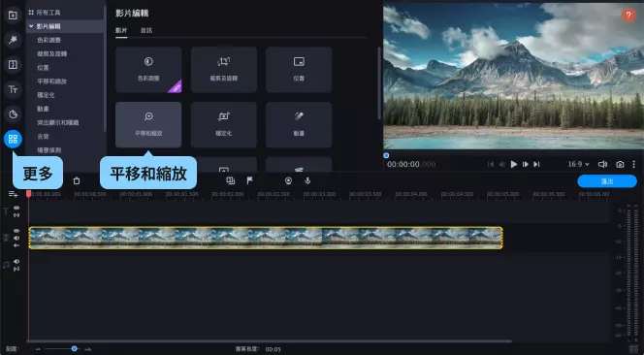Toggle visibility eye of the video track

coord(16,231)
